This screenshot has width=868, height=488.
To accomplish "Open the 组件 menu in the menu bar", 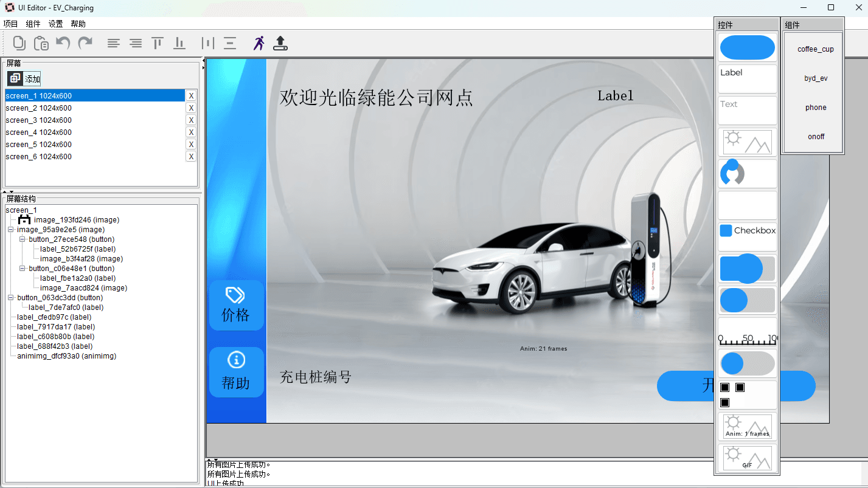I will click(x=33, y=24).
